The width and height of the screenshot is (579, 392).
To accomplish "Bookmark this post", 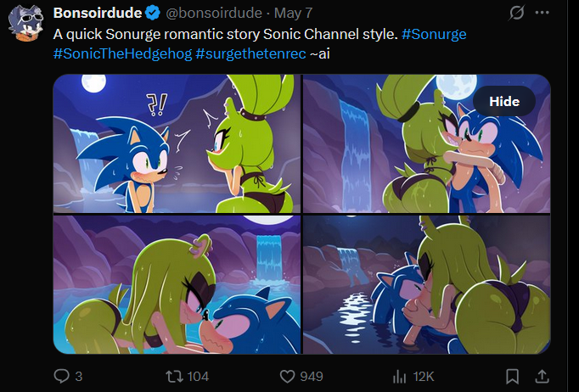I will click(x=512, y=377).
